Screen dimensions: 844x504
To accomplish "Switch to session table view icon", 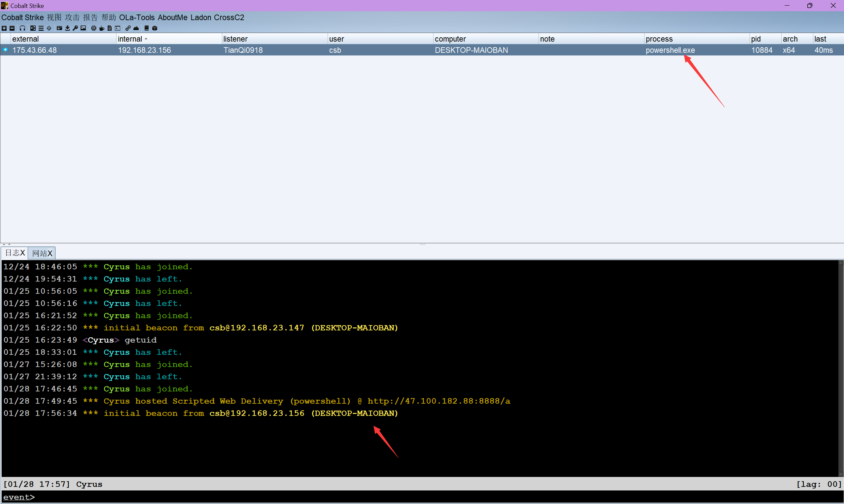I will (41, 28).
